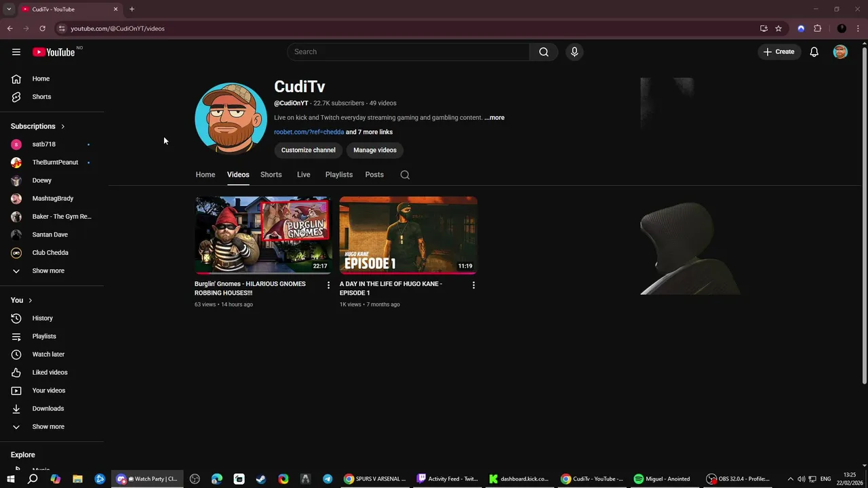
Task: Open Chrome three-dot menu
Action: pyautogui.click(x=858, y=28)
